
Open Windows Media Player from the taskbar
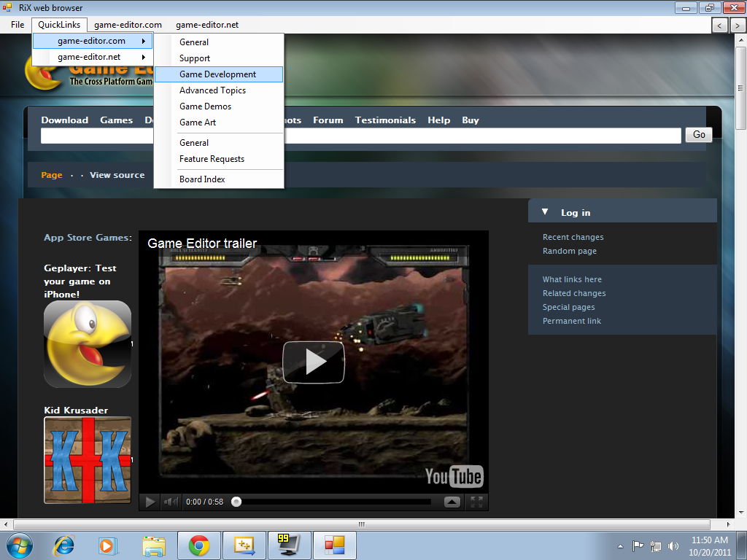[108, 545]
